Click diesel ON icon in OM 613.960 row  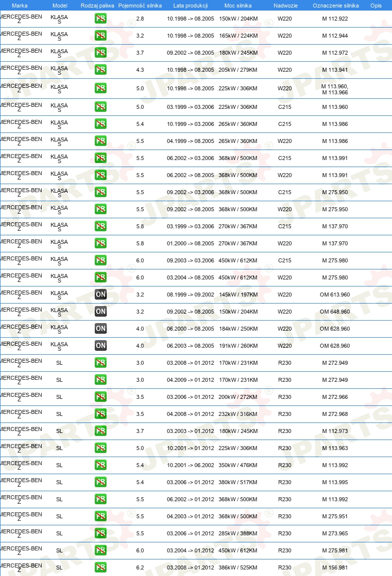[101, 294]
